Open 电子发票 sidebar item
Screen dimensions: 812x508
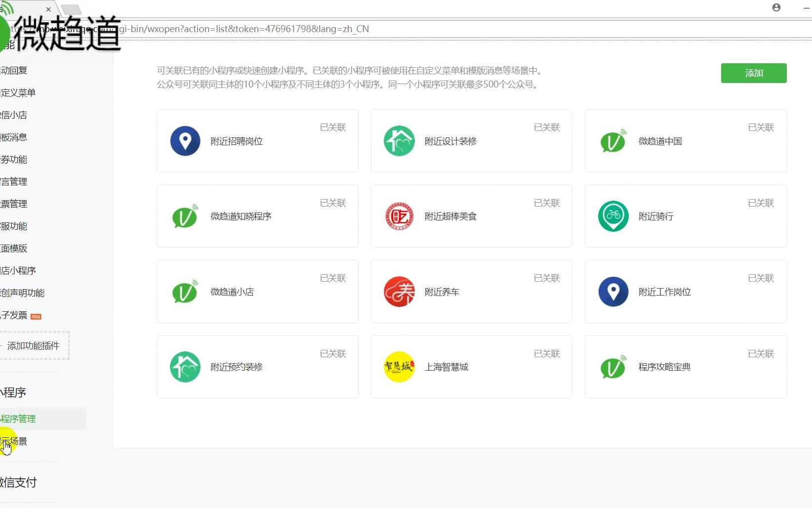pyautogui.click(x=14, y=315)
